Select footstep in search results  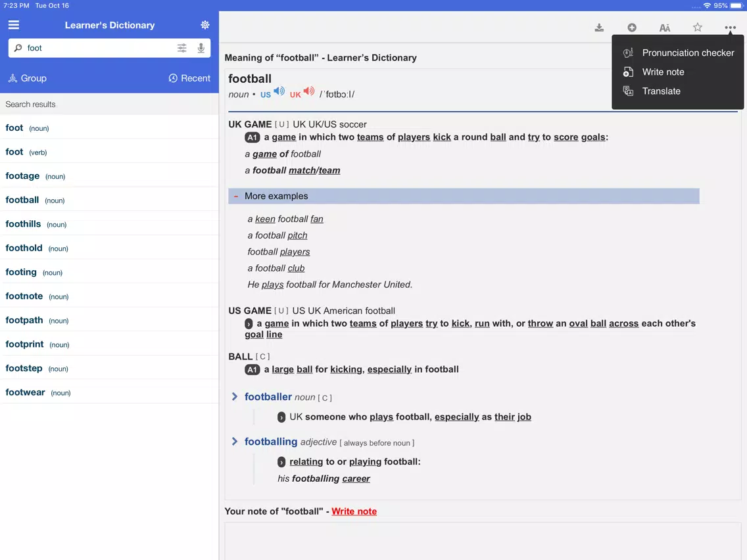coord(110,368)
